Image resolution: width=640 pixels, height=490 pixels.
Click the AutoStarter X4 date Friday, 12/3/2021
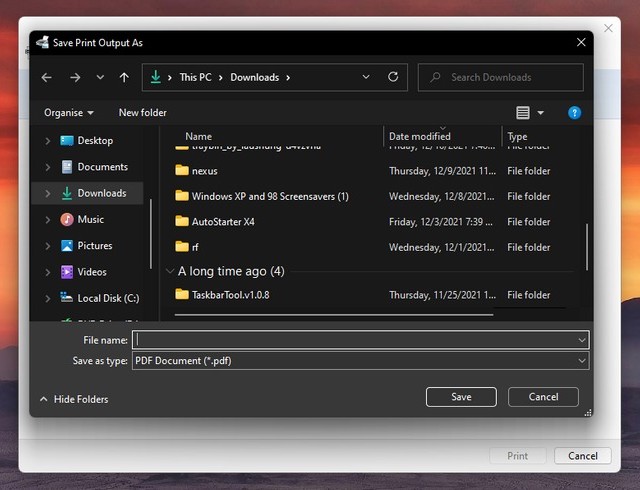[x=441, y=222]
